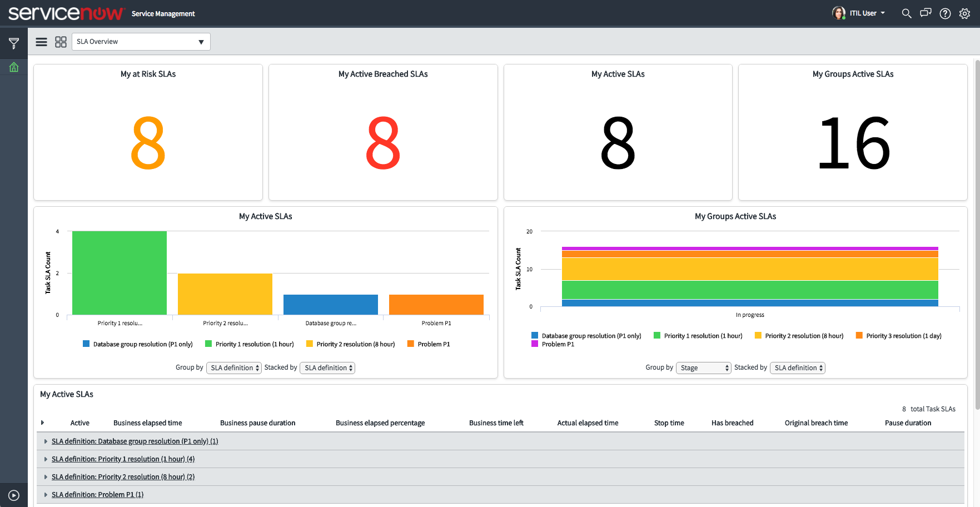Sort by Active column header
The width and height of the screenshot is (980, 507).
click(x=79, y=423)
